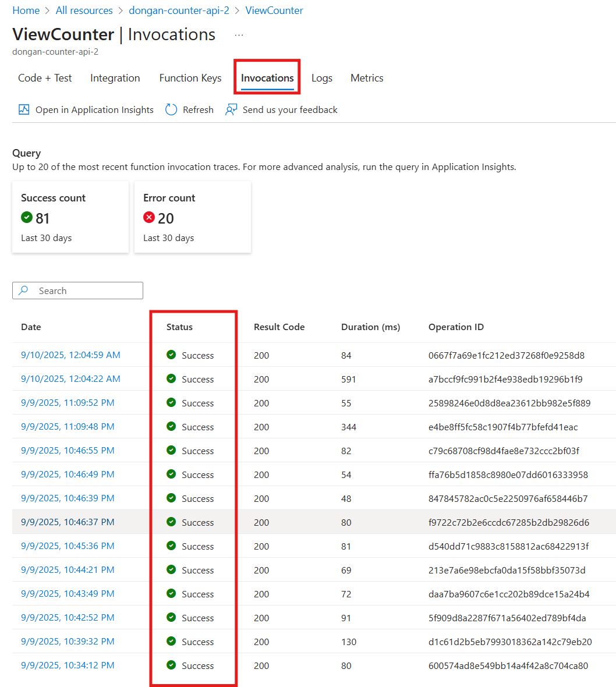Click the magnifier icon in Search box
The height and width of the screenshot is (687, 616).
click(24, 291)
